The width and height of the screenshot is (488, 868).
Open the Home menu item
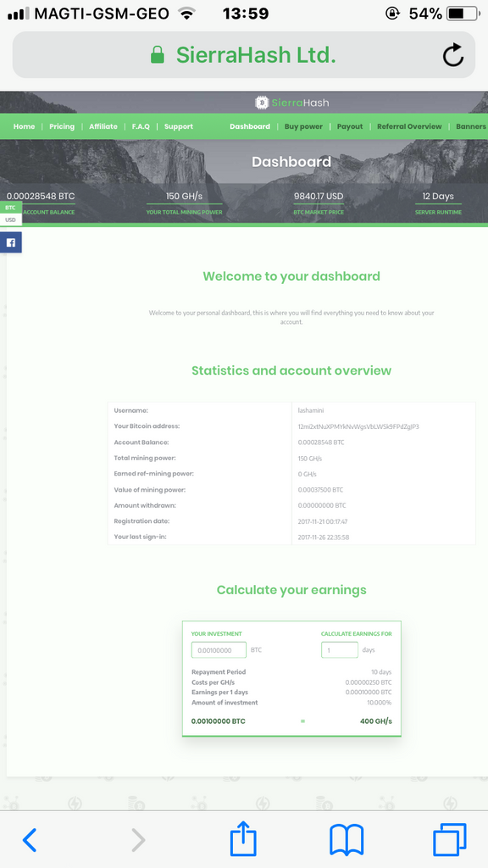point(25,126)
